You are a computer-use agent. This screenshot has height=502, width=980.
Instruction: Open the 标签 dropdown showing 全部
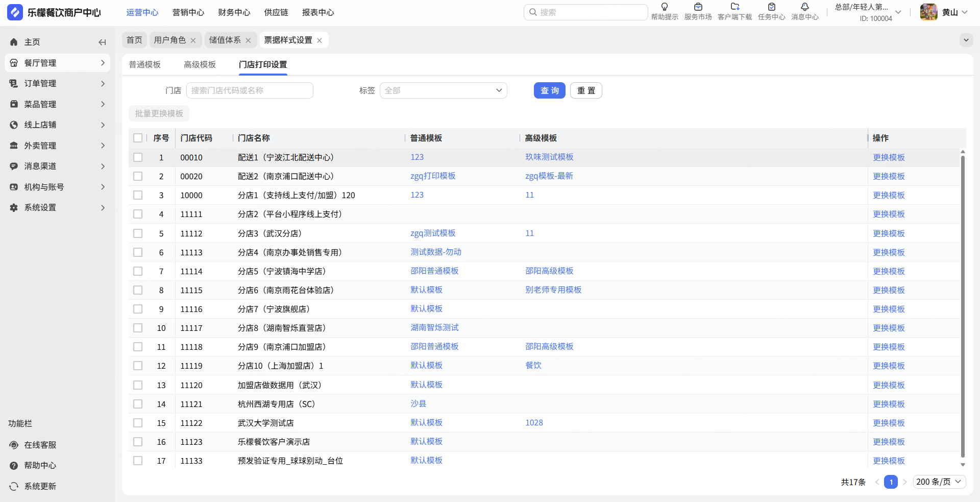[x=443, y=90]
